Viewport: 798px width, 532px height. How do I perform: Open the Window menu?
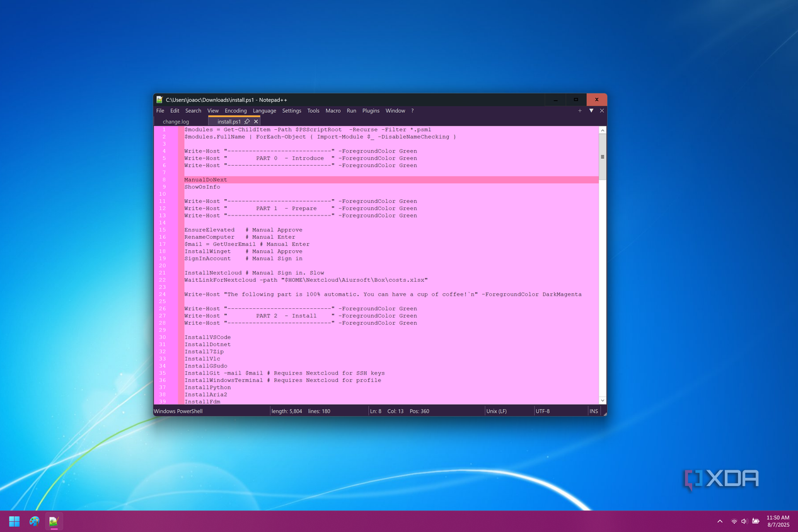pos(395,111)
